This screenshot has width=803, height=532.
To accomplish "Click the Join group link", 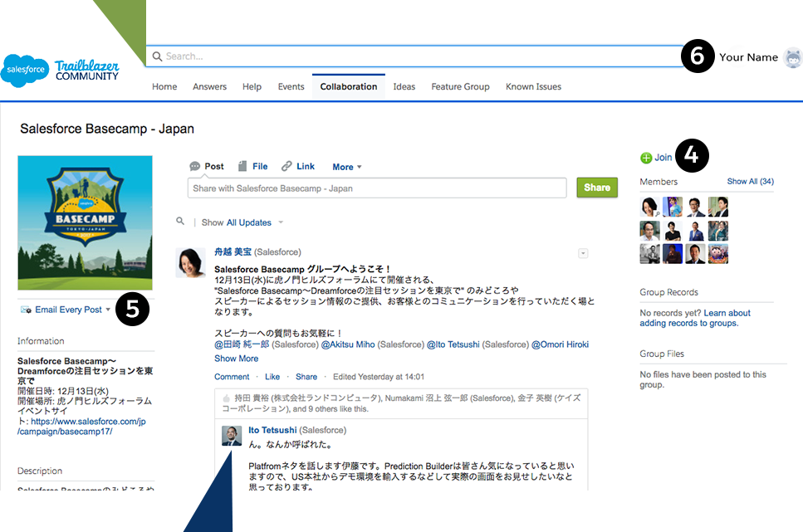I will point(663,158).
